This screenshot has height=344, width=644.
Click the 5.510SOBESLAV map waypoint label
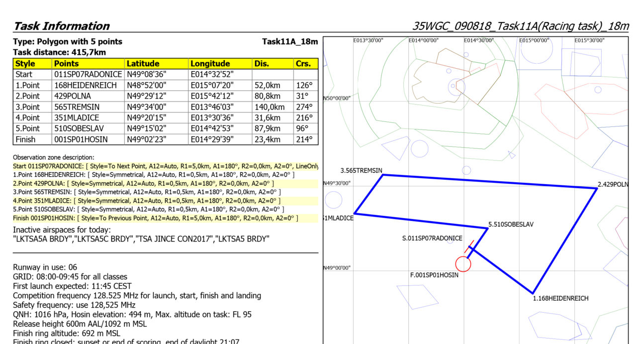[x=511, y=225]
